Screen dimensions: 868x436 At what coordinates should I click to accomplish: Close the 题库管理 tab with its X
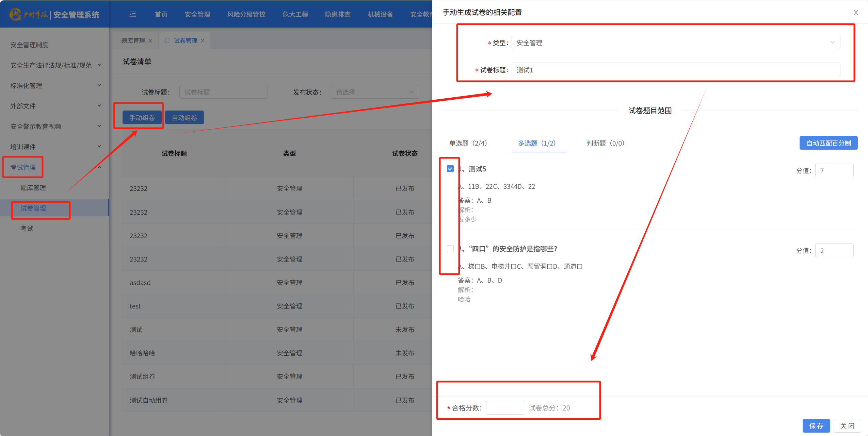point(150,41)
